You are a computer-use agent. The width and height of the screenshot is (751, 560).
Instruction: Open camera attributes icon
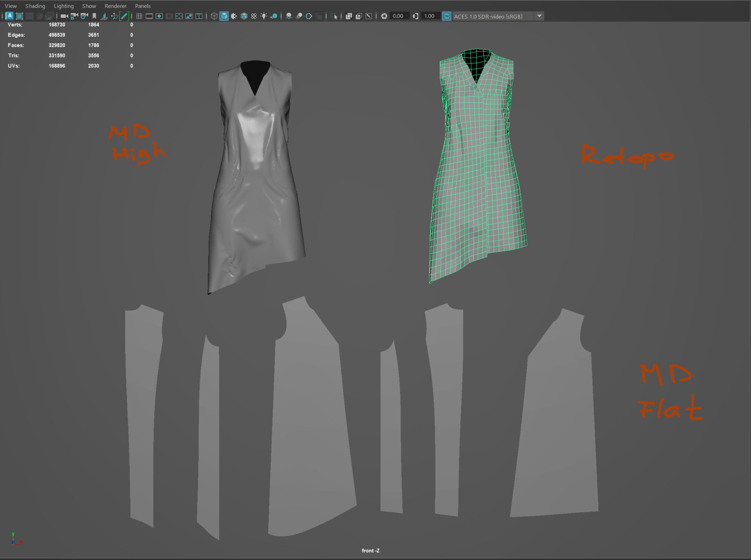[84, 16]
